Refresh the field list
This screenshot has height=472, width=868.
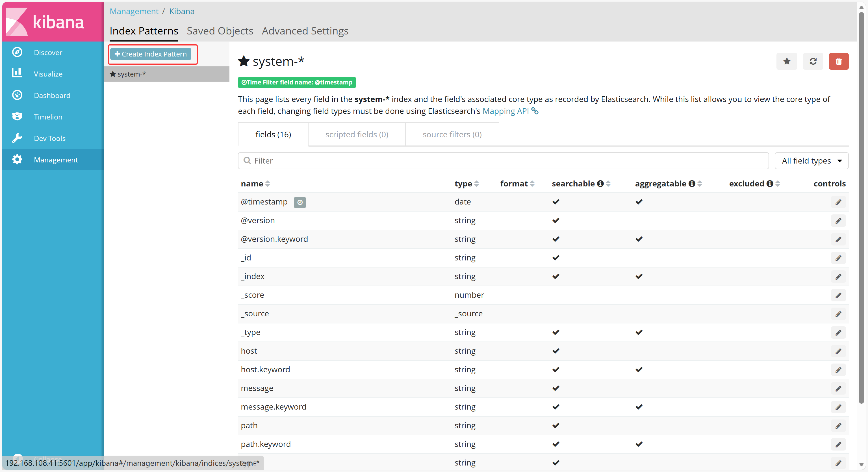[x=813, y=61]
